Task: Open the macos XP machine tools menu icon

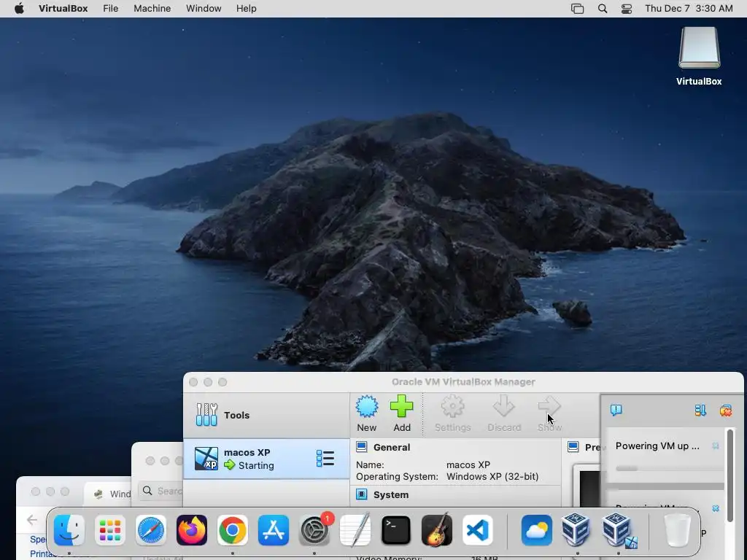Action: point(325,459)
